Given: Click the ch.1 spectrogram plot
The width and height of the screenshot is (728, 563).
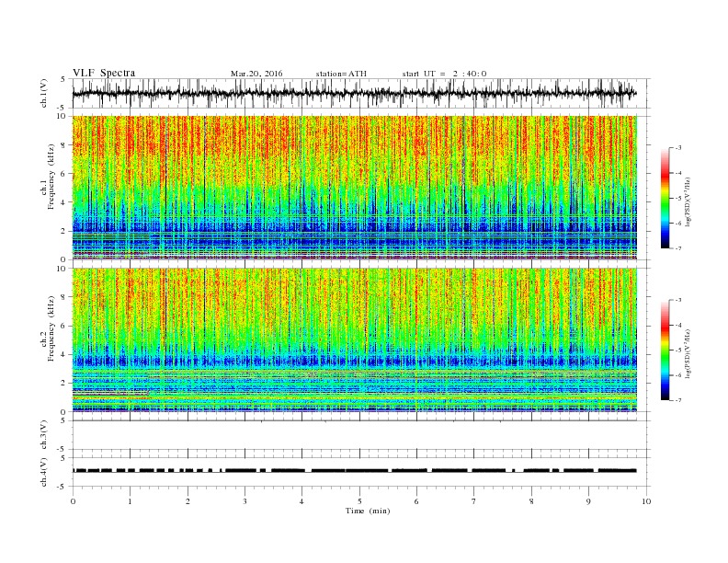Looking at the screenshot, I should coord(355,188).
